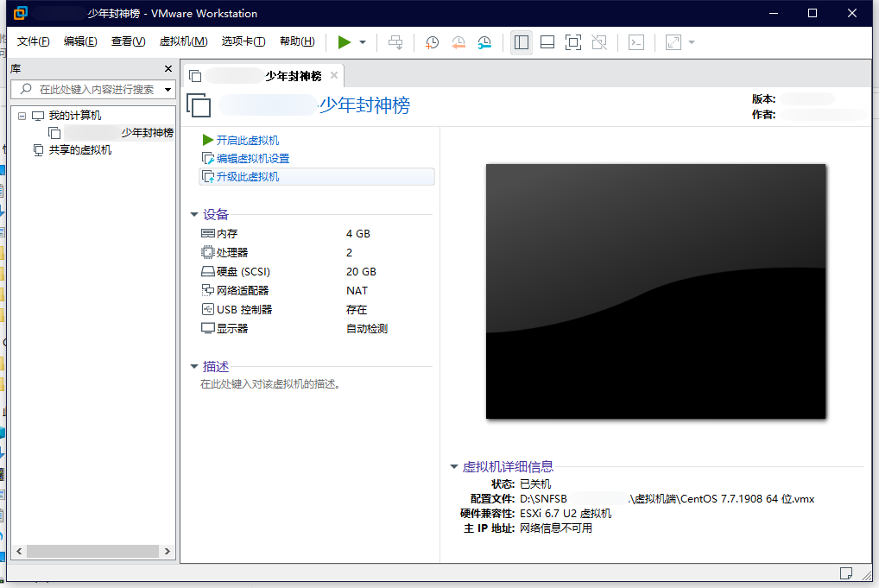Viewport: 879px width, 588px height.
Task: Click the status bar message log icon
Action: [x=846, y=572]
